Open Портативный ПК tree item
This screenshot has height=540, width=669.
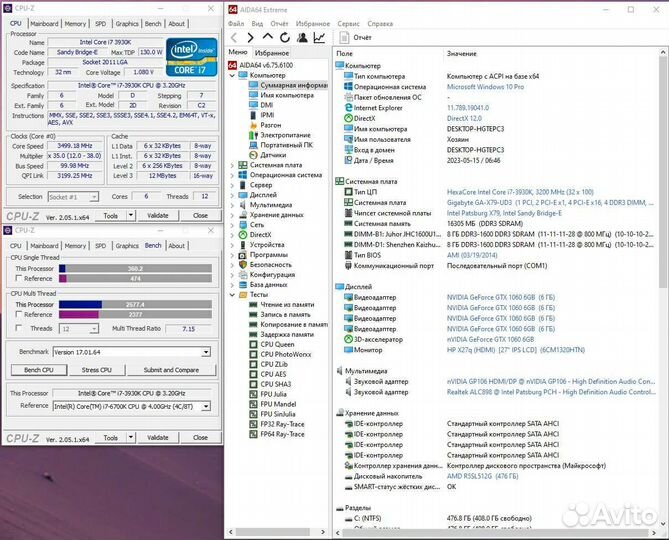point(286,145)
